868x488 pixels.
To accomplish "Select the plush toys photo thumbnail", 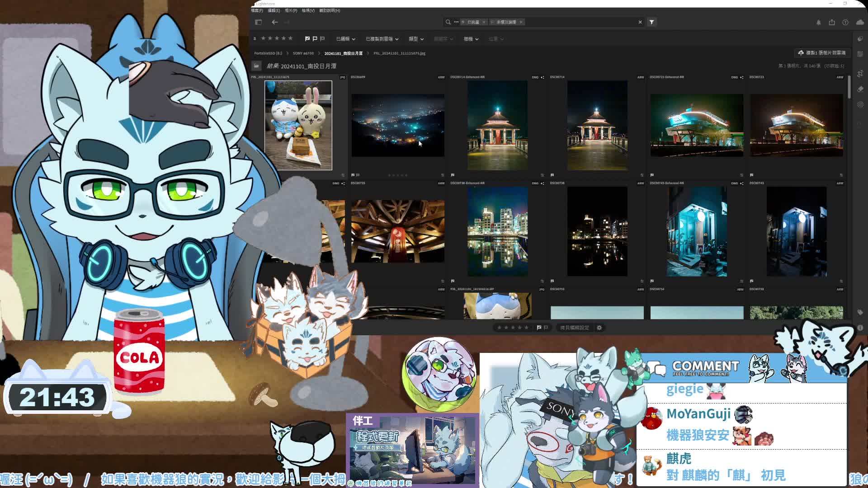I will [x=298, y=126].
